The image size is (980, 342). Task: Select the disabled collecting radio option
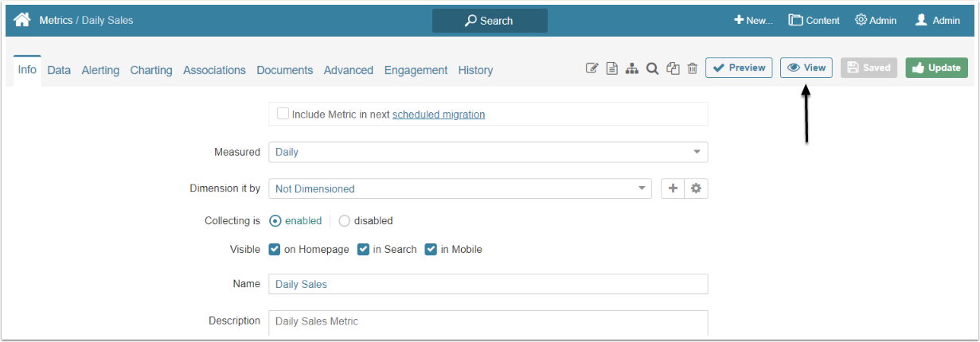(345, 220)
